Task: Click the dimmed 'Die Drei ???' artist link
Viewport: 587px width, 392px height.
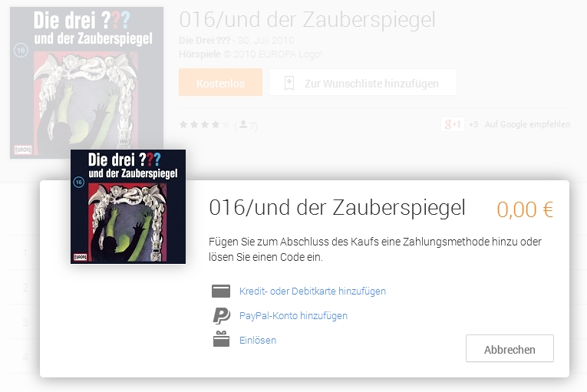Action: point(204,41)
